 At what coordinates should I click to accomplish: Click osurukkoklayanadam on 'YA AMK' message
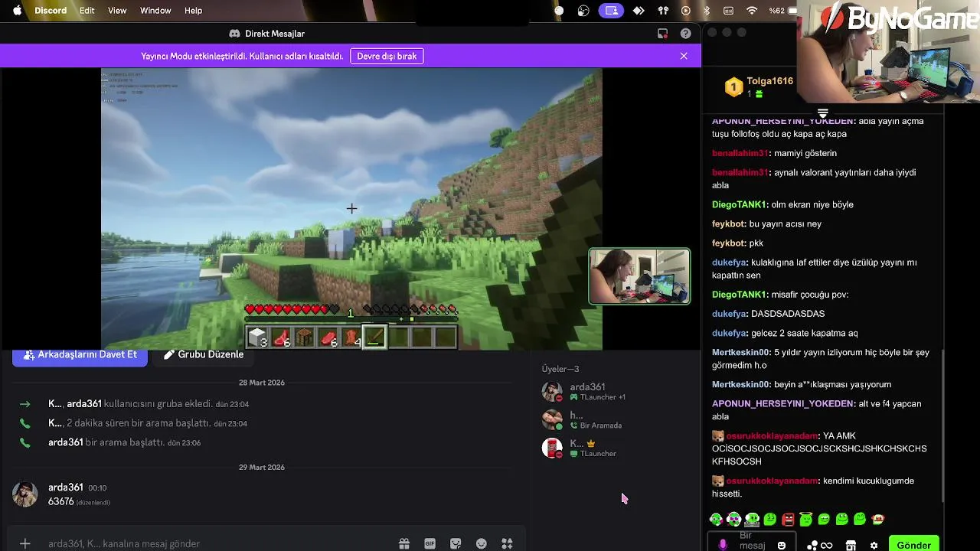pyautogui.click(x=772, y=436)
